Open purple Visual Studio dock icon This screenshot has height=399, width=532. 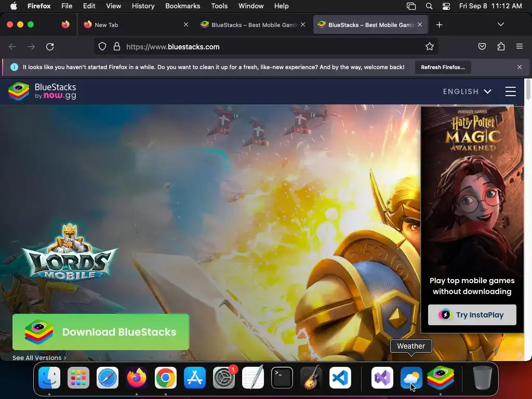tap(382, 378)
